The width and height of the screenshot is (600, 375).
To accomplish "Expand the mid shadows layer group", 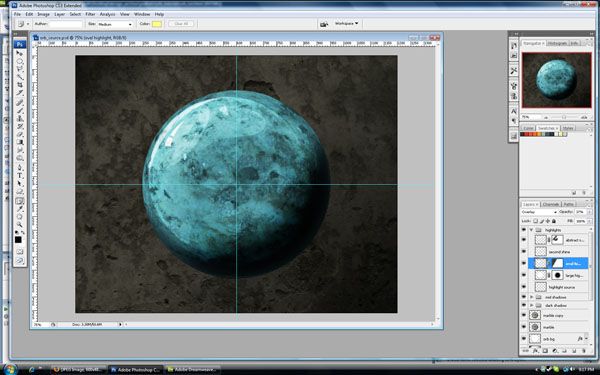I will click(532, 297).
